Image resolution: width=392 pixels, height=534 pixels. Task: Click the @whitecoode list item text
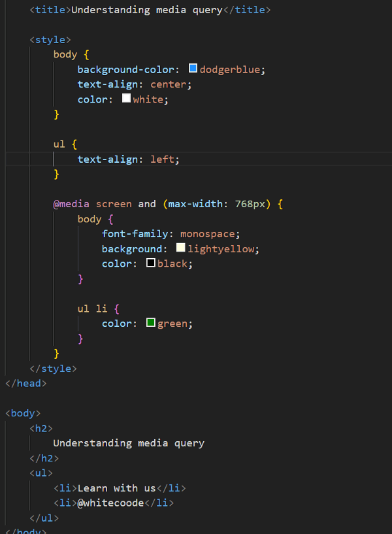pyautogui.click(x=110, y=503)
